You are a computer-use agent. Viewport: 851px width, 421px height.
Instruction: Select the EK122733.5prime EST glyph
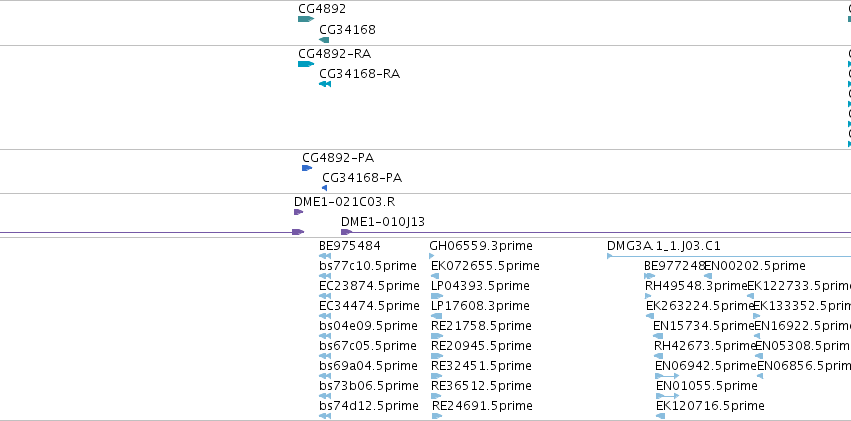tap(751, 296)
